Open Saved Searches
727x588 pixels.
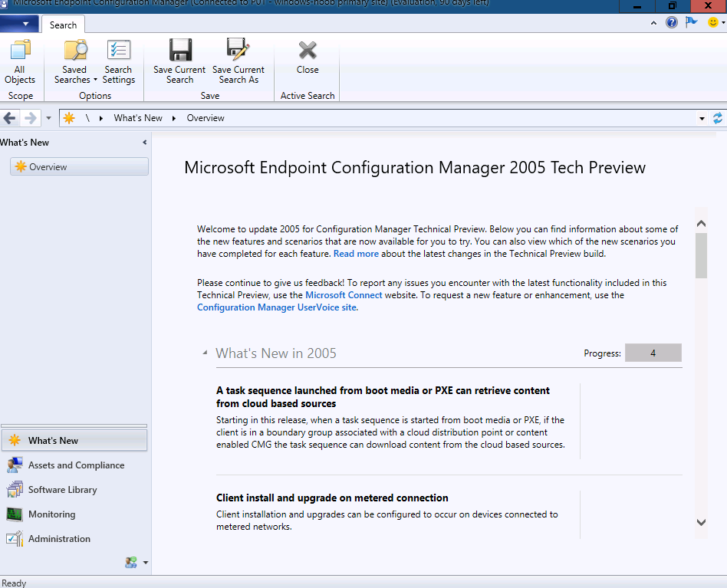[x=74, y=62]
